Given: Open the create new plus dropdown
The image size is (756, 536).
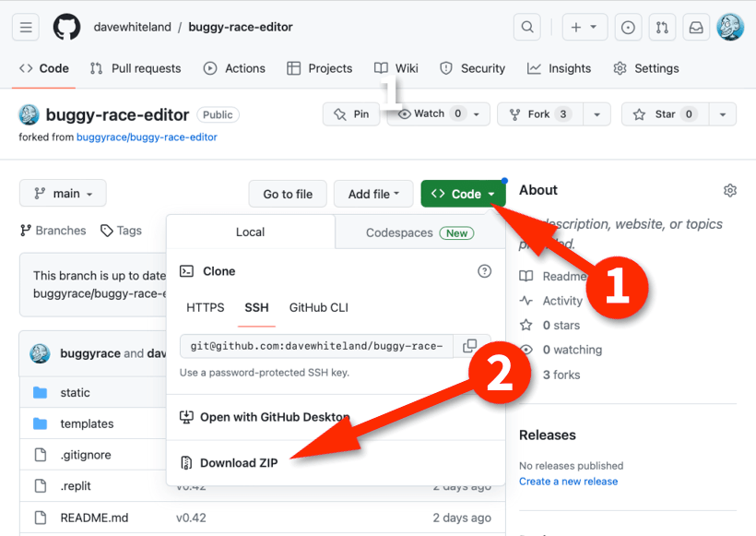Looking at the screenshot, I should click(585, 27).
